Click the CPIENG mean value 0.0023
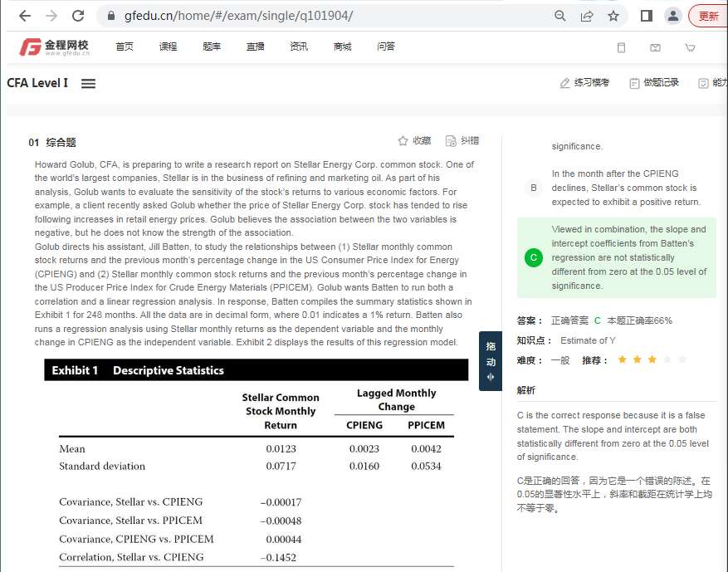This screenshot has width=728, height=572. 364,449
